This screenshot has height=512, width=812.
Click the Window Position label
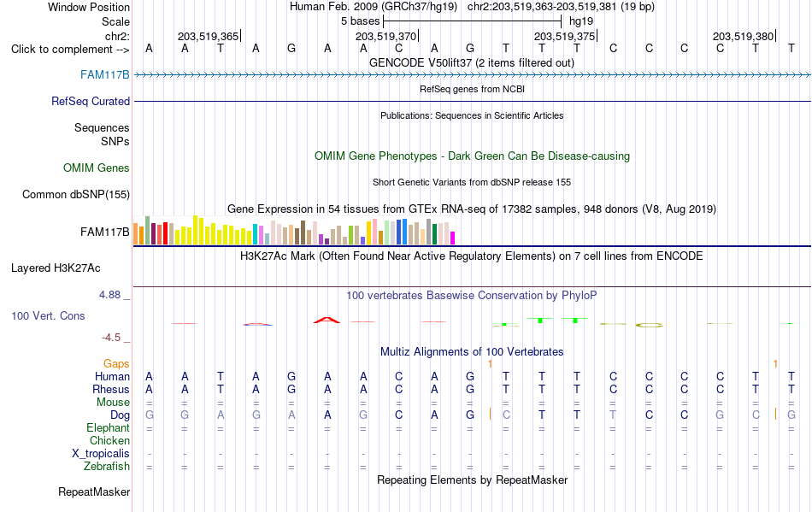pos(89,7)
